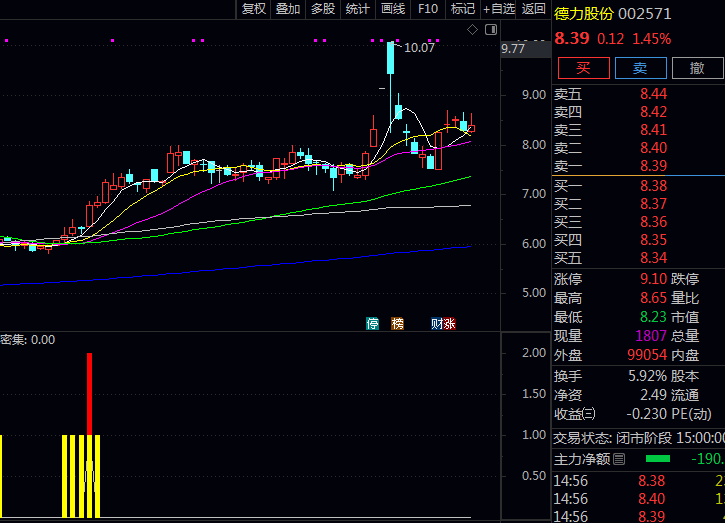Image resolution: width=725 pixels, height=523 pixels.
Task: Click the 交易状态 status line
Action: [639, 437]
